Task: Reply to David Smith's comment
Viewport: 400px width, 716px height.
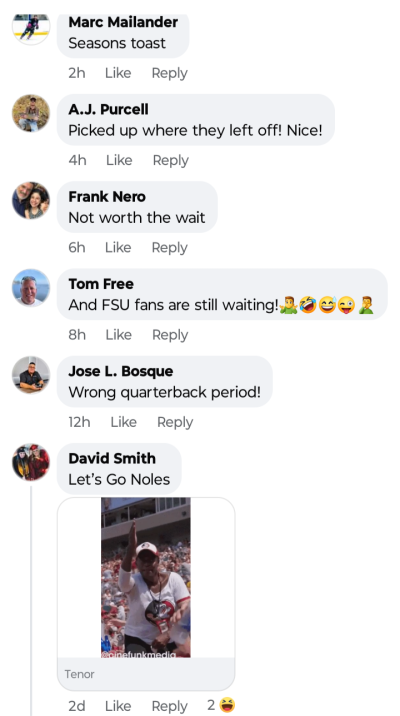Action: [x=169, y=706]
